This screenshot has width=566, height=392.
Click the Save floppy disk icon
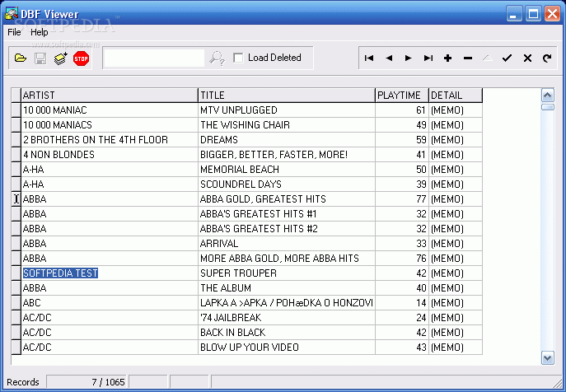point(40,58)
